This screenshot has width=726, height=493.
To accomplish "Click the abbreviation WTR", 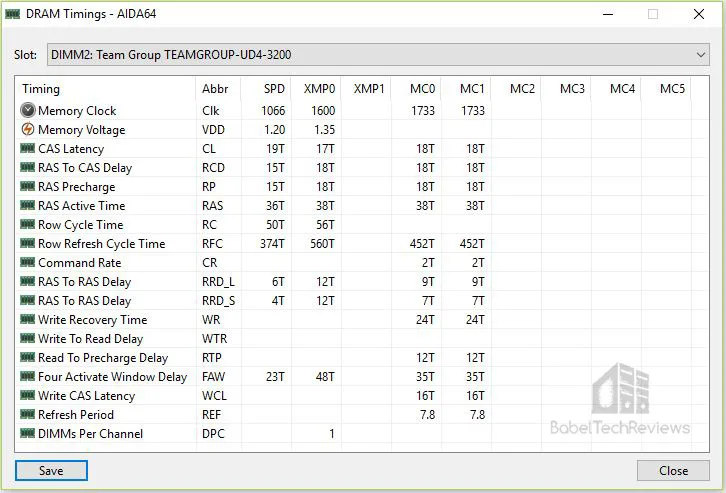I will (214, 338).
